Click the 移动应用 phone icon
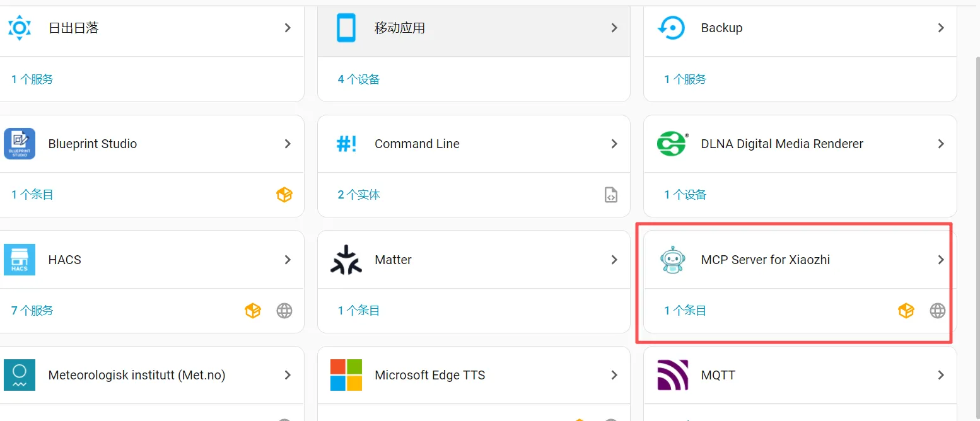The height and width of the screenshot is (421, 980). coord(346,28)
